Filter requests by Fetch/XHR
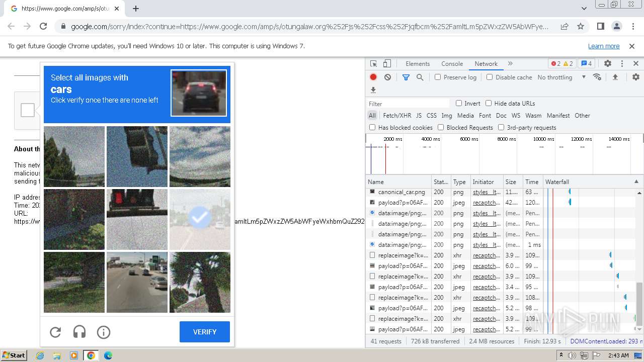The width and height of the screenshot is (644, 362). click(x=397, y=115)
